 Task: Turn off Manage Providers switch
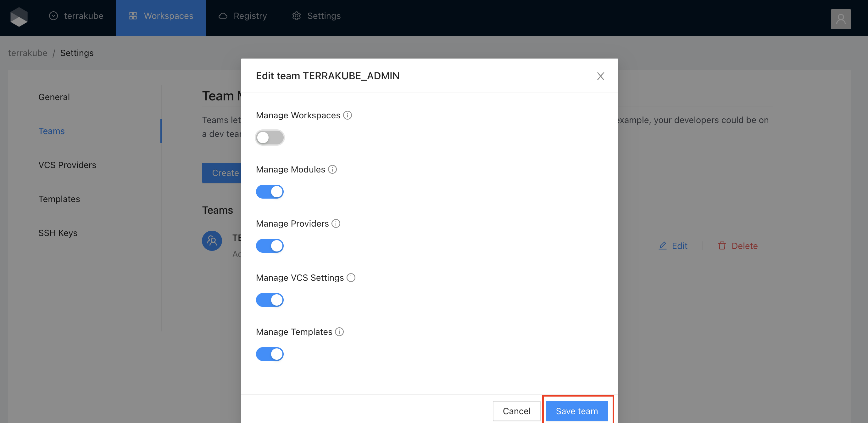270,246
